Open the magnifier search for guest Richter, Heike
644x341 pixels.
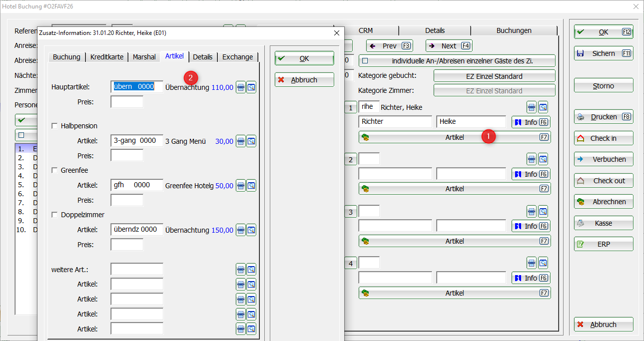(x=543, y=107)
